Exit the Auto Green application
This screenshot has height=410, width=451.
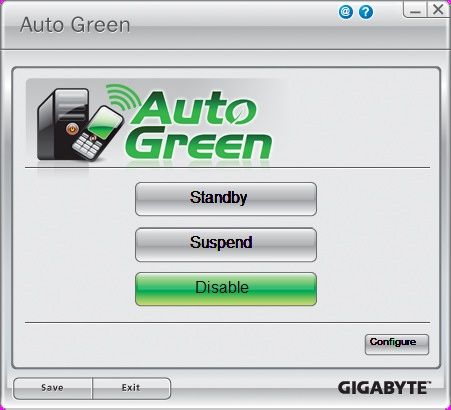[131, 388]
